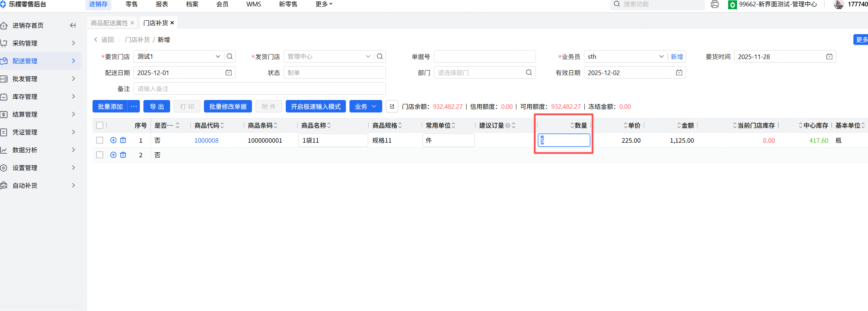
Task: Expand the 更多 top menu
Action: coord(324,4)
